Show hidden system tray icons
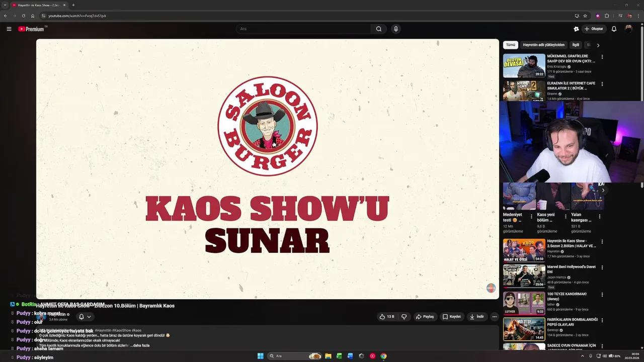This screenshot has height=362, width=644. point(583,356)
